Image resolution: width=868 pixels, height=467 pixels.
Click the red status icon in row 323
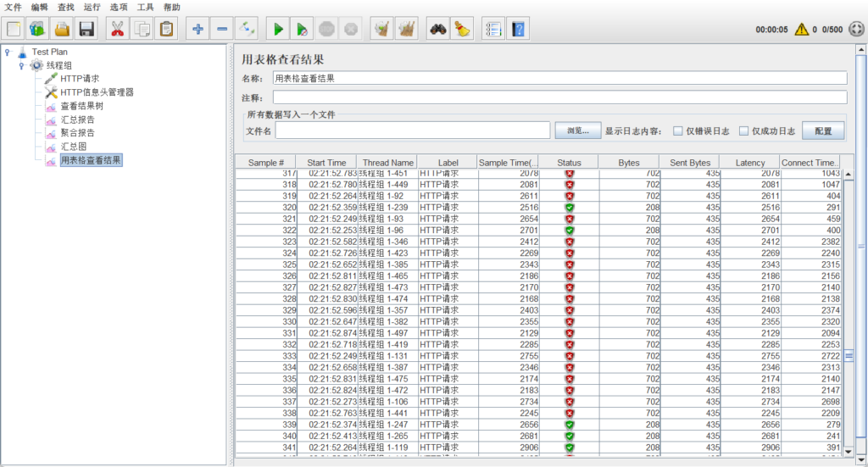click(x=569, y=242)
